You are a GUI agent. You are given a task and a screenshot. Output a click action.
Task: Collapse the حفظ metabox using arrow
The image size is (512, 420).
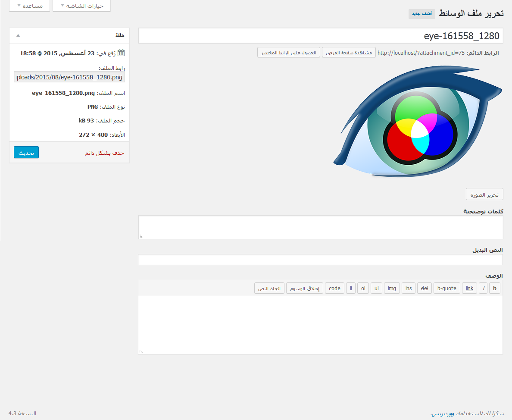coord(18,35)
